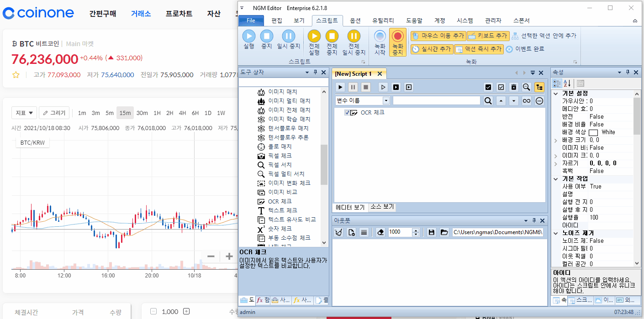Click the 일시 중지 (pause) script button
Viewport: 644px width, 319px height.
pos(288,39)
